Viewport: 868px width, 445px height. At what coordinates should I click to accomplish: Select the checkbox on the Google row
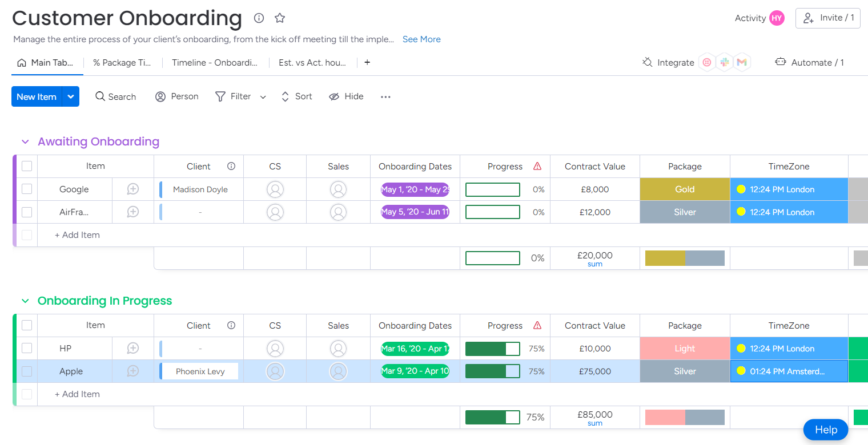coord(26,189)
